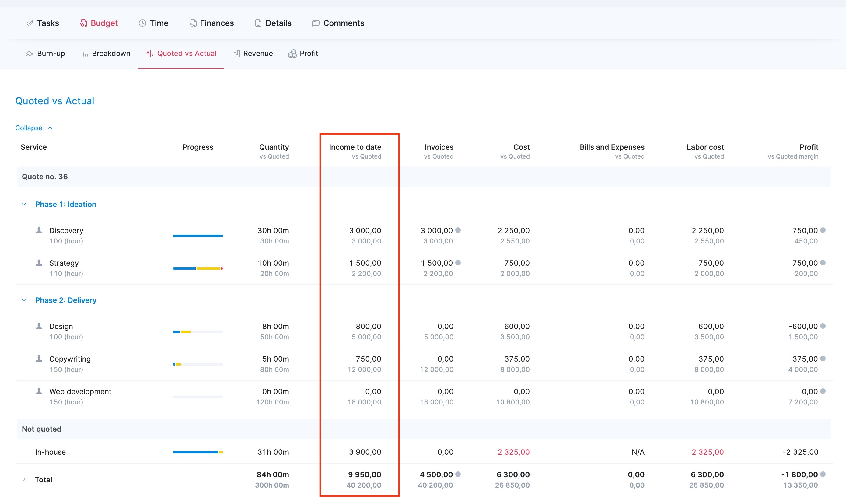Click the info dot beside Strategy profit 750,00
Viewport: 846px width, 504px height.
coord(823,263)
